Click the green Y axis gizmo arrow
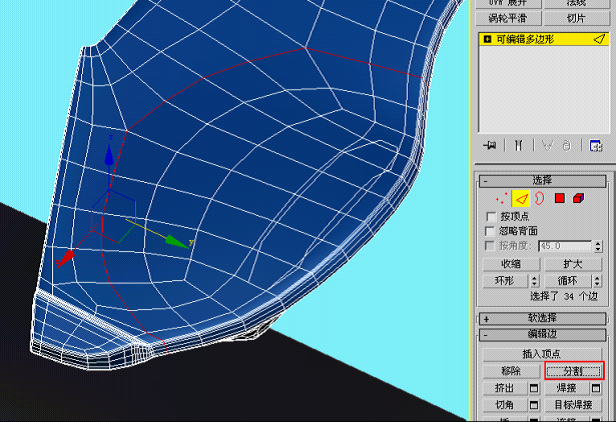Viewport: 616px width, 422px height. coord(177,241)
